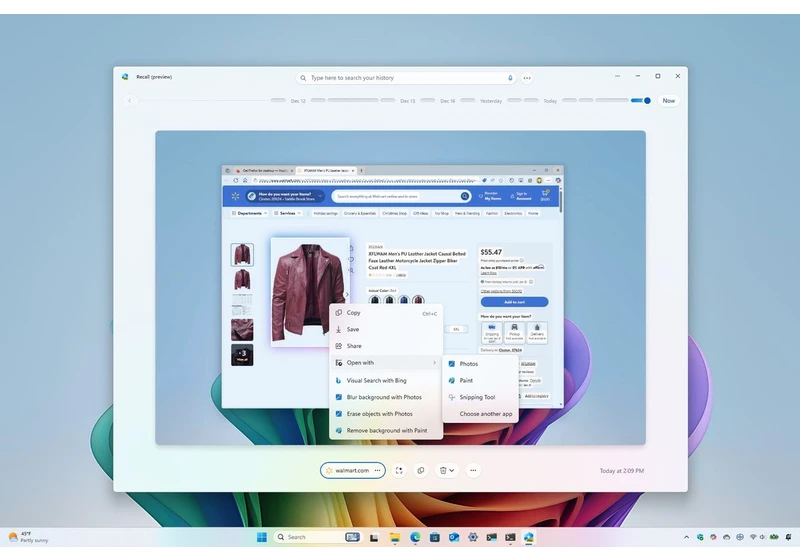This screenshot has height=560, width=800.
Task: Select the blue jacket color swatch
Action: point(404,300)
